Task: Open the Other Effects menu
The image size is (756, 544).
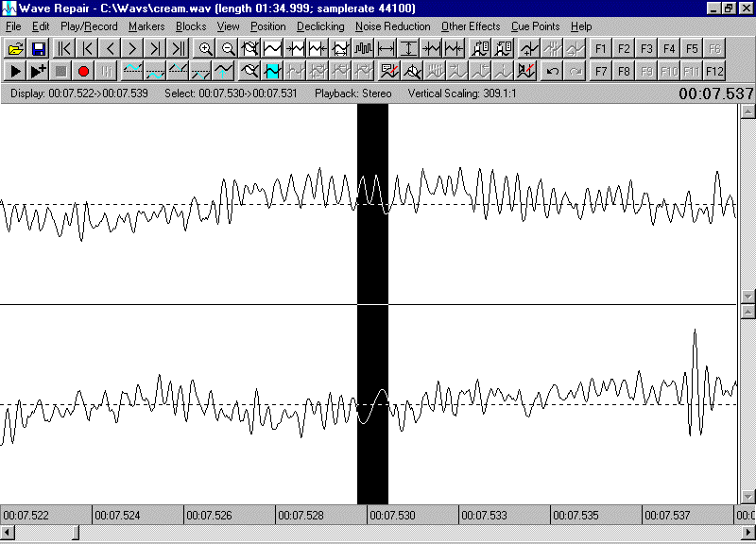Action: coord(470,26)
